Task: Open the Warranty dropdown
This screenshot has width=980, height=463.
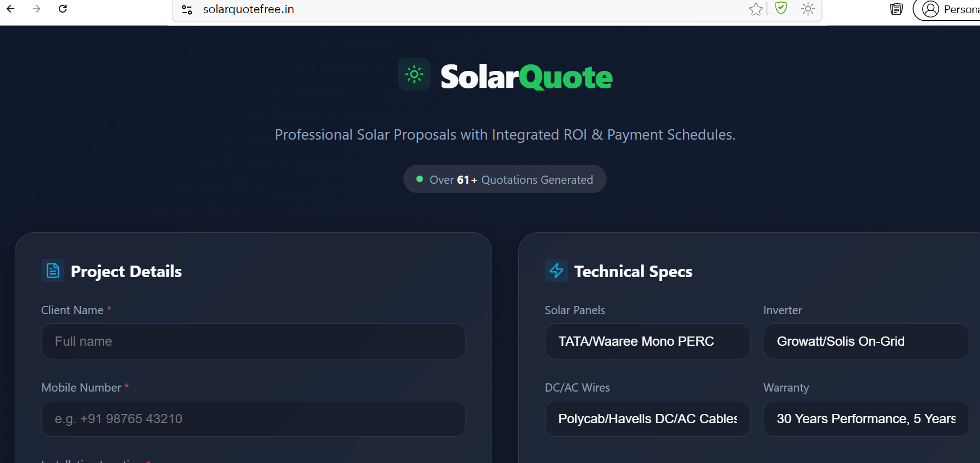Action: point(866,419)
